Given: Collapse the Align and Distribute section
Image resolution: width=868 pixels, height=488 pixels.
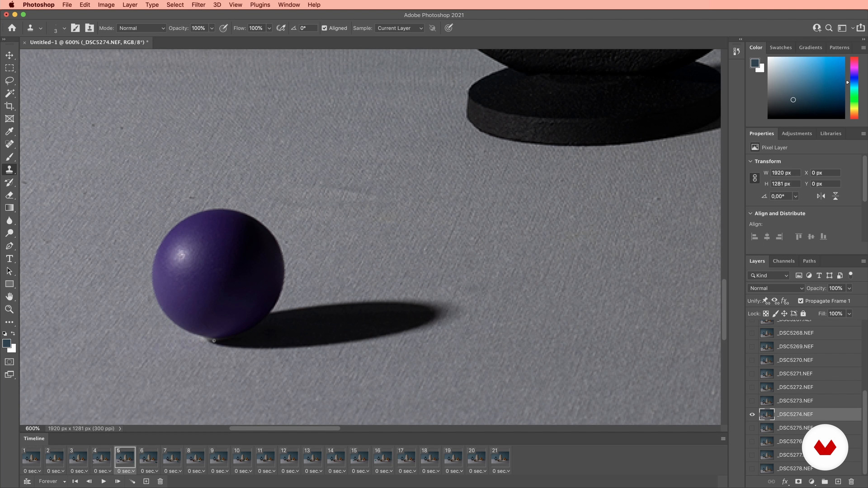Looking at the screenshot, I should [x=750, y=213].
